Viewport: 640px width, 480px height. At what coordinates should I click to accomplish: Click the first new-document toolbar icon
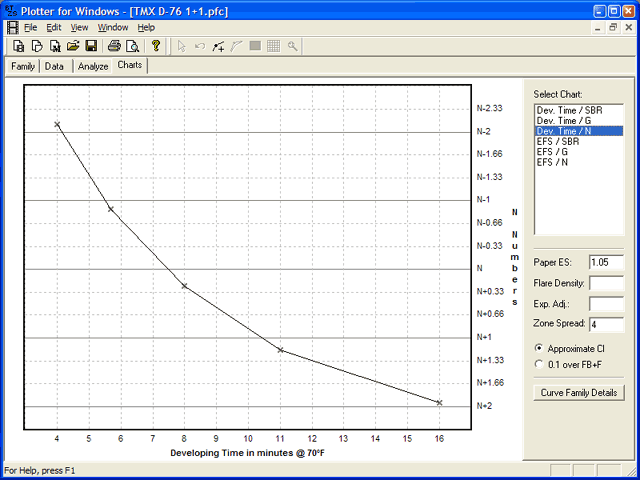tap(19, 46)
